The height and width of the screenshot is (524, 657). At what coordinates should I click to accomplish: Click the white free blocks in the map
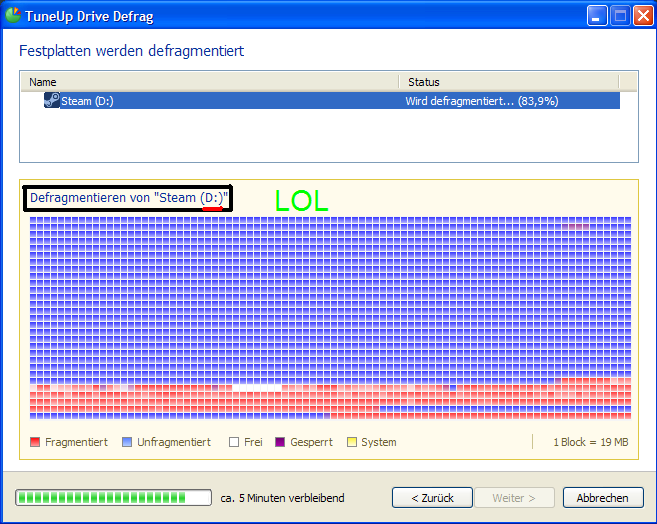pos(257,388)
